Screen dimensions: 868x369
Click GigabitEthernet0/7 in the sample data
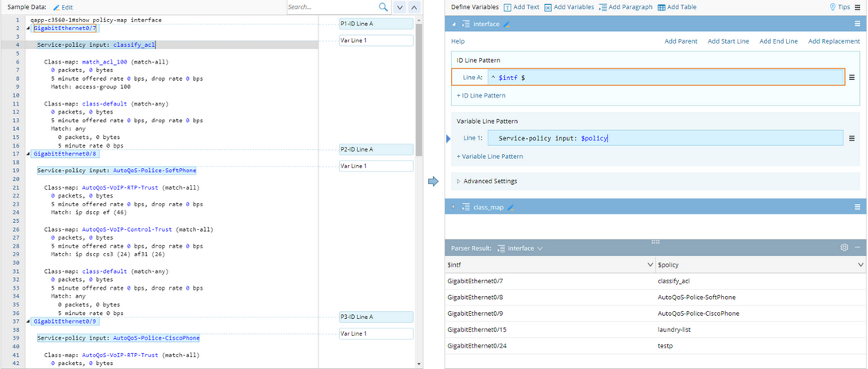(66, 28)
